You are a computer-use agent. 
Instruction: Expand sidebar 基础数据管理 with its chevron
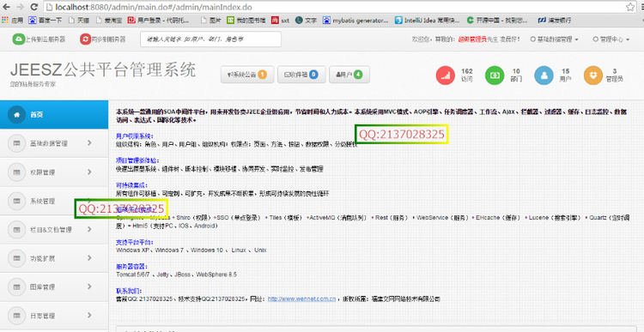pyautogui.click(x=89, y=142)
